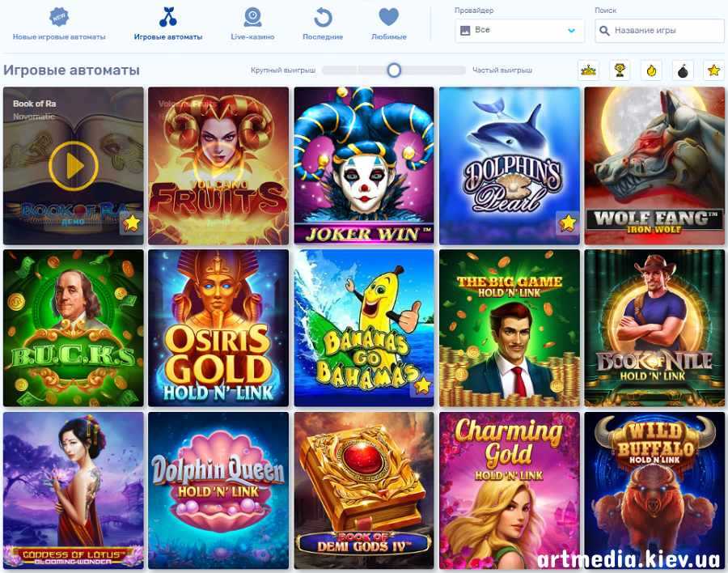This screenshot has width=728, height=573.
Task: Show the Последние games tab
Action: 323,24
